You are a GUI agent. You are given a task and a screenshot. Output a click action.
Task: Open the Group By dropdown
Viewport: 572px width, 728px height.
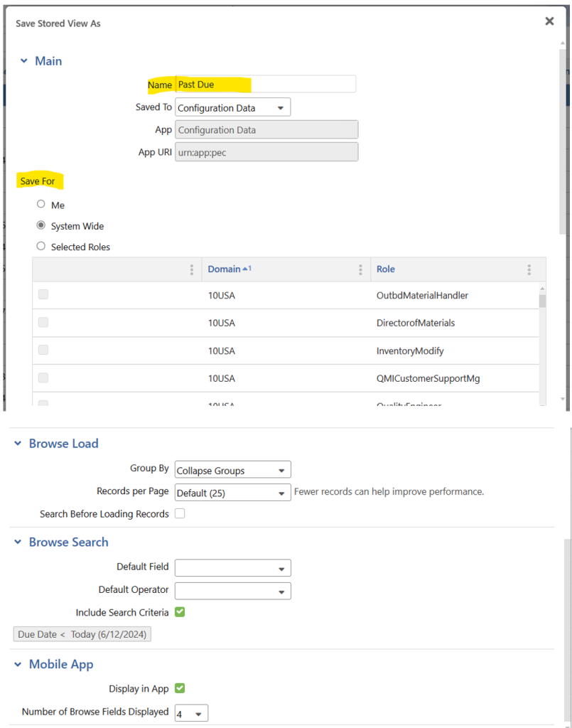(233, 470)
